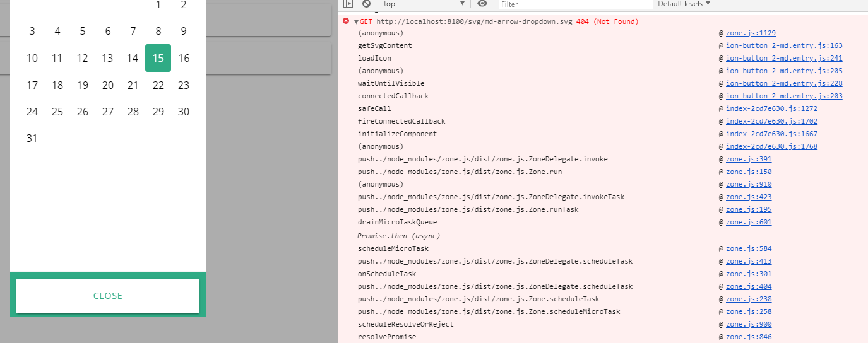Click the 'Promise.then (async)' text

[x=399, y=236]
